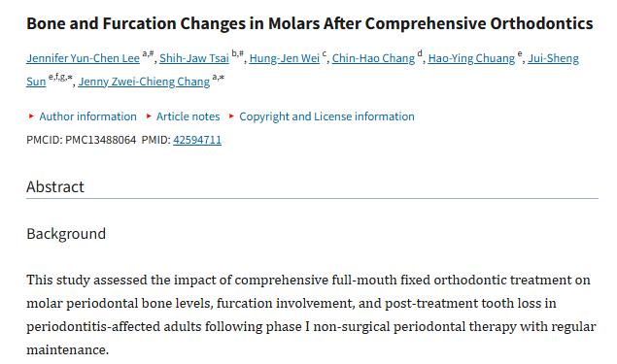This screenshot has width=617, height=364.
Task: Click the Background subsection heading
Action: point(66,234)
